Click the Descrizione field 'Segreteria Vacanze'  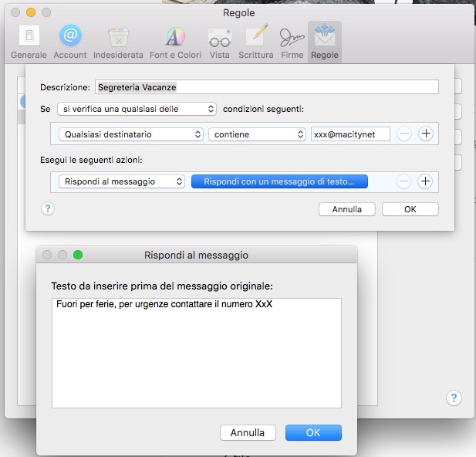[x=266, y=87]
